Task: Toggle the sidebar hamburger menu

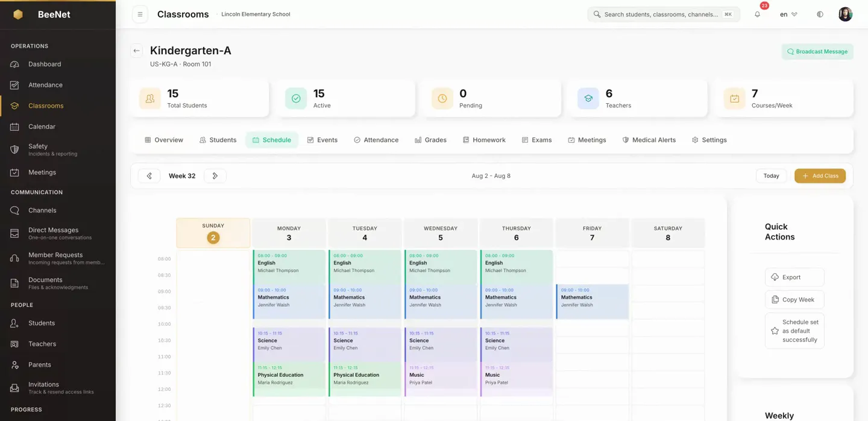Action: pyautogui.click(x=140, y=14)
